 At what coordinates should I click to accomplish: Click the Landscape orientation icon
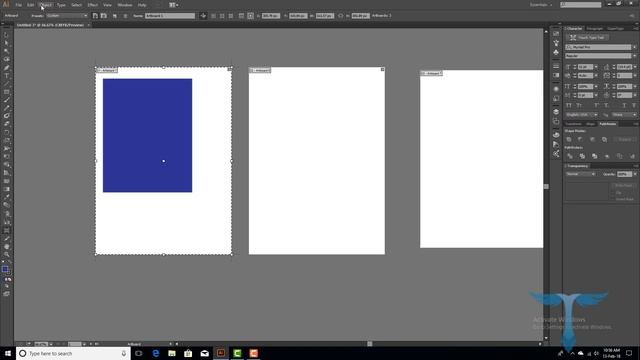click(x=104, y=16)
